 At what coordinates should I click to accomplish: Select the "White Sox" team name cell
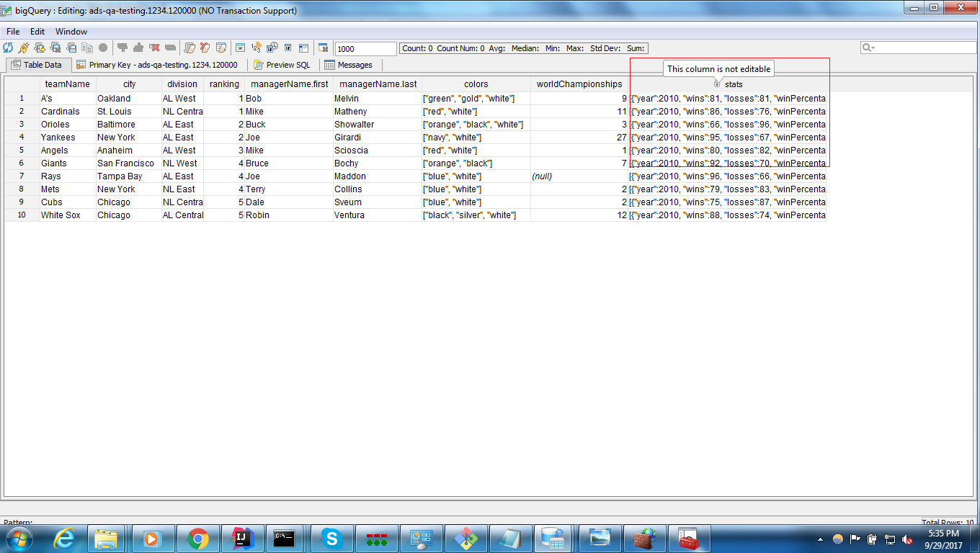(67, 215)
